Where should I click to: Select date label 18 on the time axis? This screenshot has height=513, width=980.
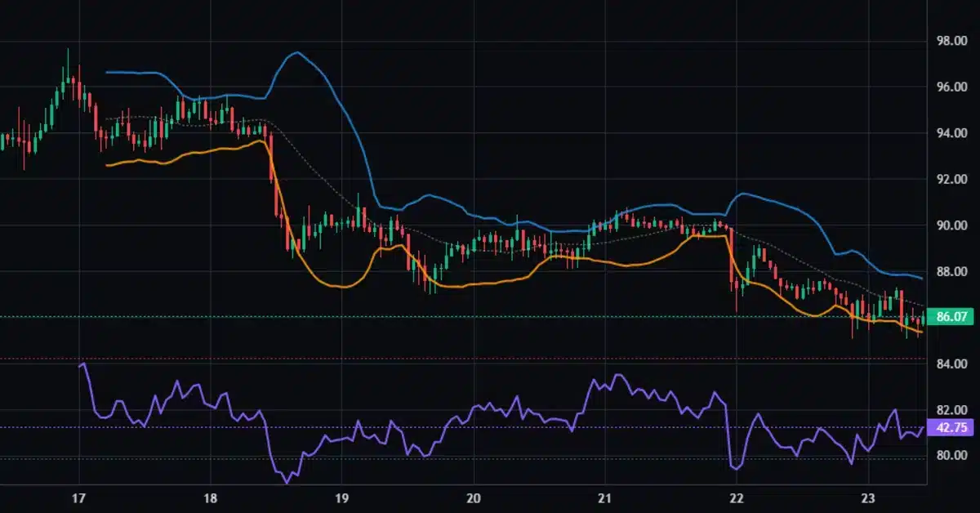point(210,498)
